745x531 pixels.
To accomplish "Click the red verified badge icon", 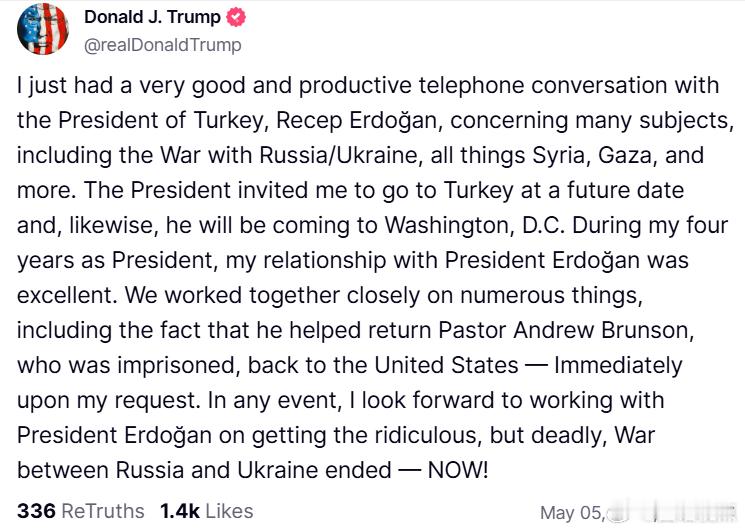I will click(x=236, y=17).
